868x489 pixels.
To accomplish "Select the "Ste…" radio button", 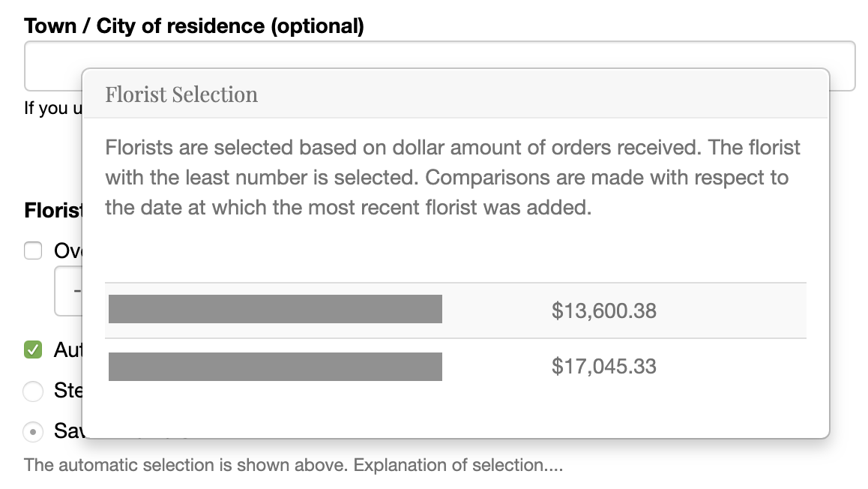I will (x=33, y=391).
